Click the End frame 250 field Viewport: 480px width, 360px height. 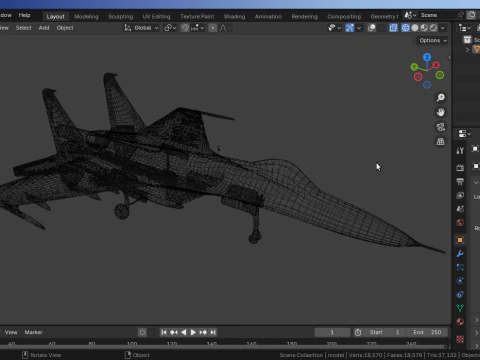427,332
